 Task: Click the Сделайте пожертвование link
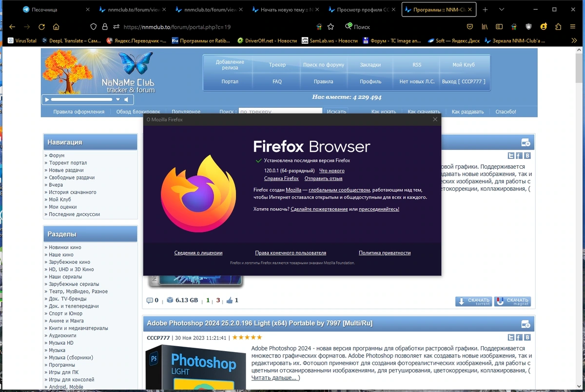coord(319,209)
